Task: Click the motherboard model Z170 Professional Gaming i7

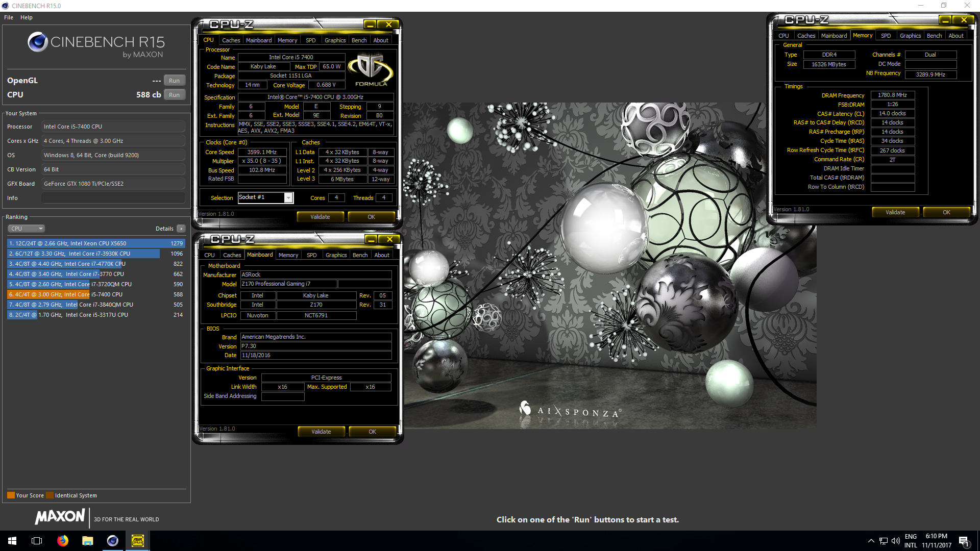Action: [288, 284]
